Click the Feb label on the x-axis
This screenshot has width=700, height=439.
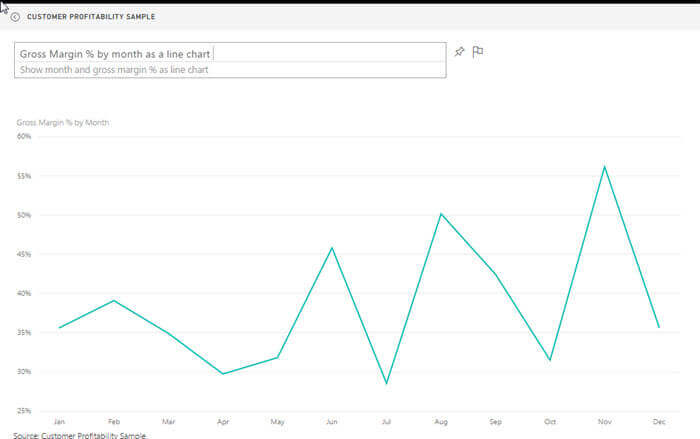point(114,422)
